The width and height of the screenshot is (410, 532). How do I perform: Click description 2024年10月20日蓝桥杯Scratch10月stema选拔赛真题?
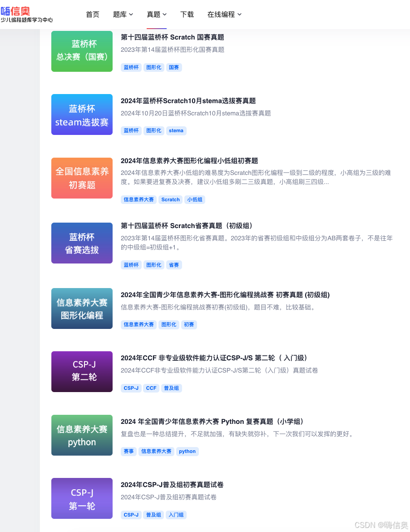tap(196, 113)
